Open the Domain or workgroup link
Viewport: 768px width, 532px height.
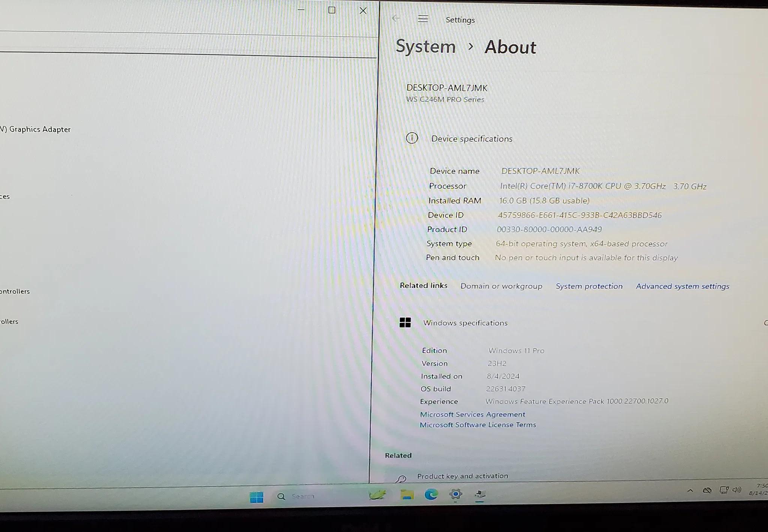click(501, 286)
